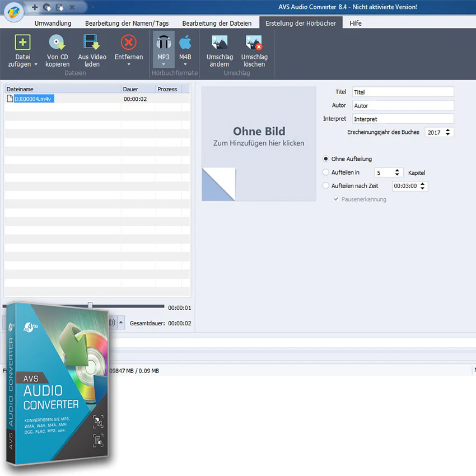Screen dimensions: 476x476
Task: Expand the volume panel arrow near Gesamtdauer
Action: [x=121, y=323]
